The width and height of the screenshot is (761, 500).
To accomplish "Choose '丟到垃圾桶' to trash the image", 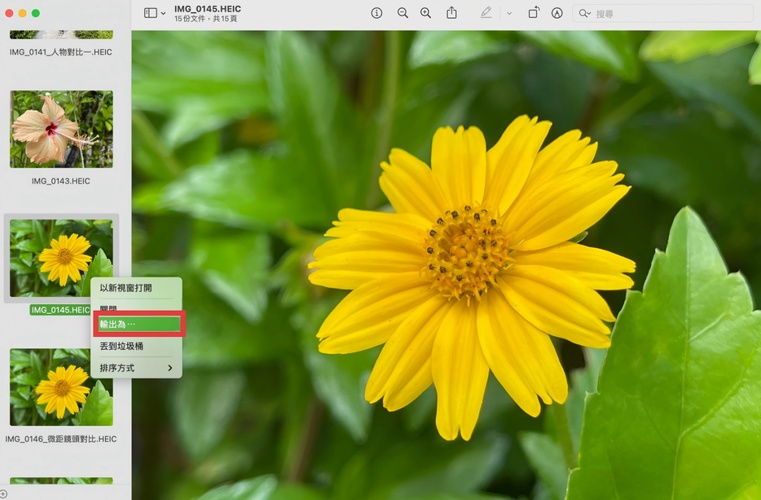I will pos(121,346).
